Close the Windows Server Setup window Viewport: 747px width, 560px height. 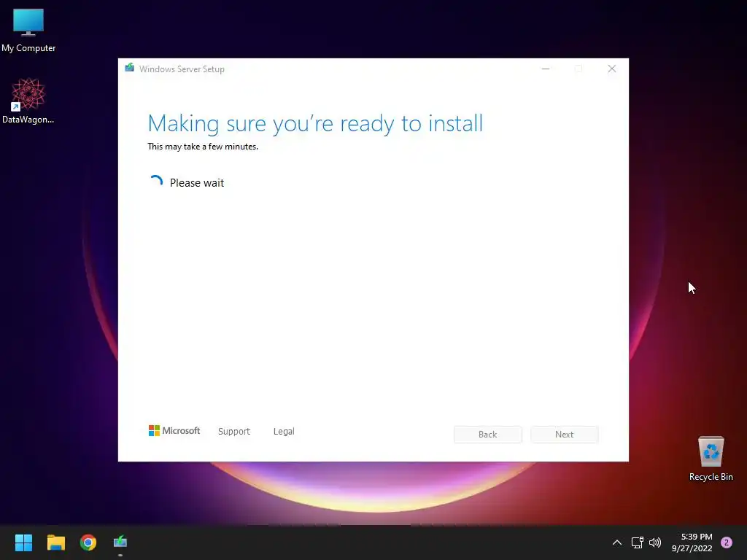[612, 69]
